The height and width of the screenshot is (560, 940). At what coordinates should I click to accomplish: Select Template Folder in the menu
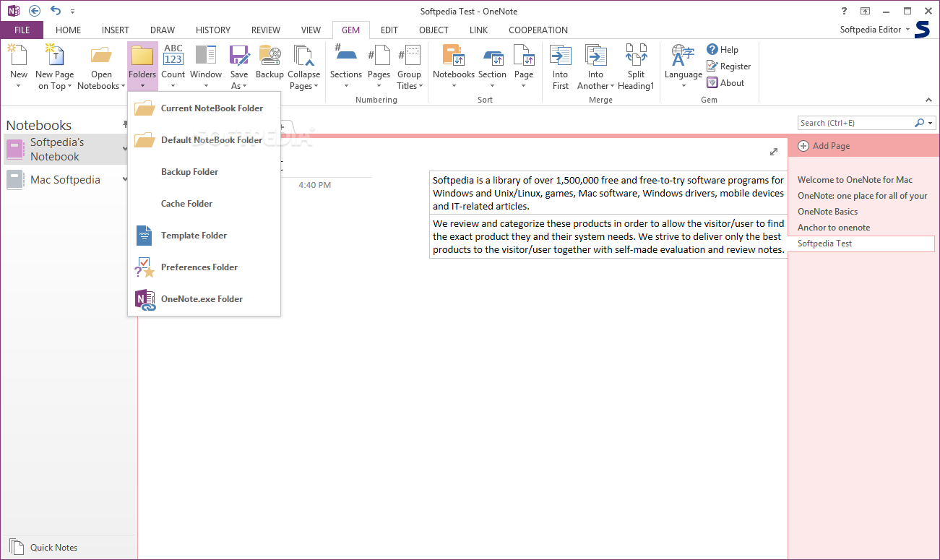[204, 236]
